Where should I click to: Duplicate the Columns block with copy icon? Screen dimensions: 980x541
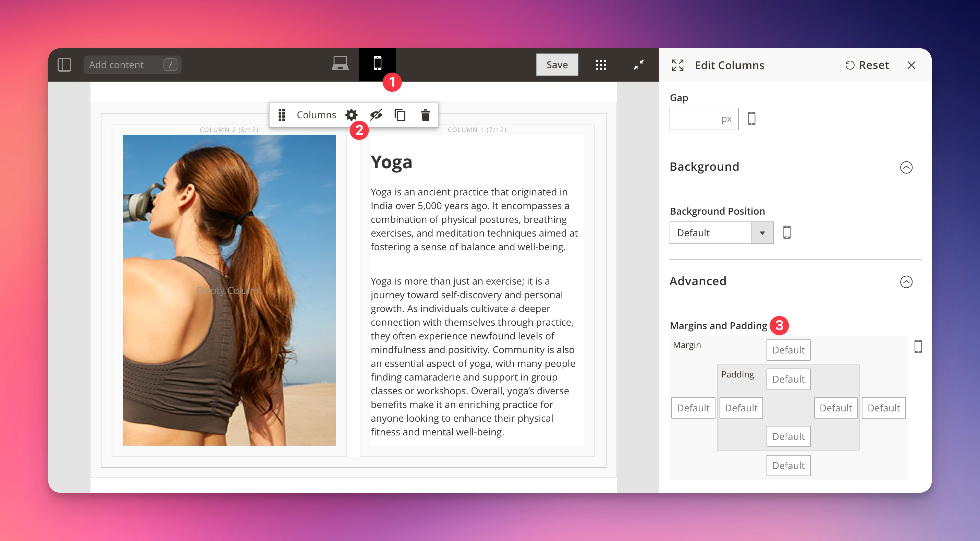[x=400, y=115]
